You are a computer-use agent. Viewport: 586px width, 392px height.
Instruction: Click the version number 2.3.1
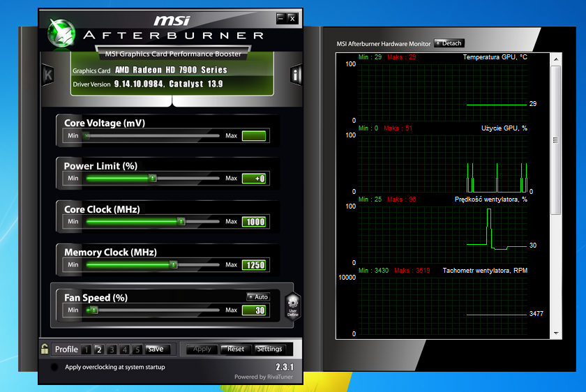tap(285, 367)
